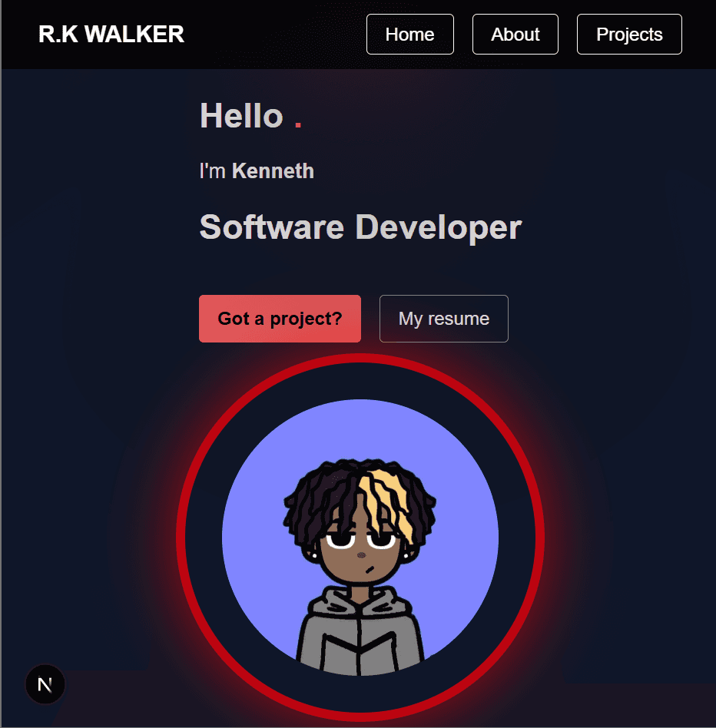This screenshot has width=716, height=728.
Task: Open the Projects navigation item
Action: pyautogui.click(x=628, y=34)
